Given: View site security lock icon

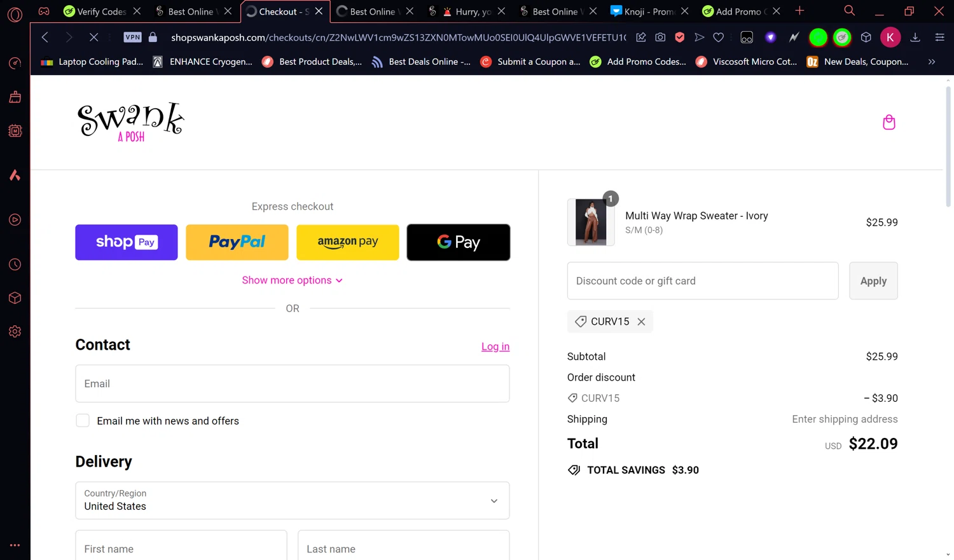Looking at the screenshot, I should point(153,38).
